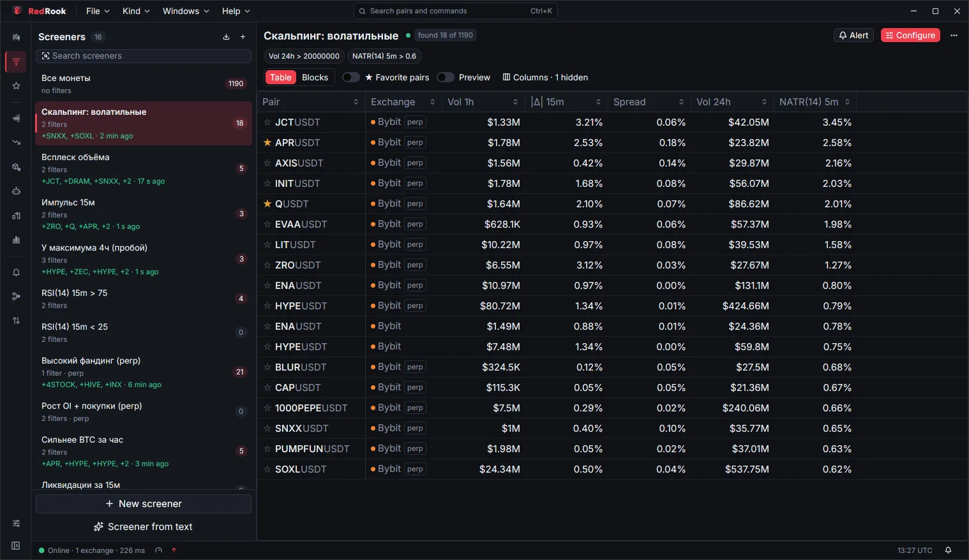This screenshot has height=560, width=969.
Task: Open the star favorites sidebar icon
Action: (16, 85)
